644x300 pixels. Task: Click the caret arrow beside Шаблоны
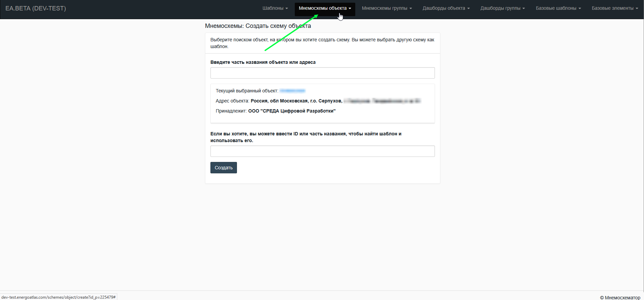pos(287,8)
